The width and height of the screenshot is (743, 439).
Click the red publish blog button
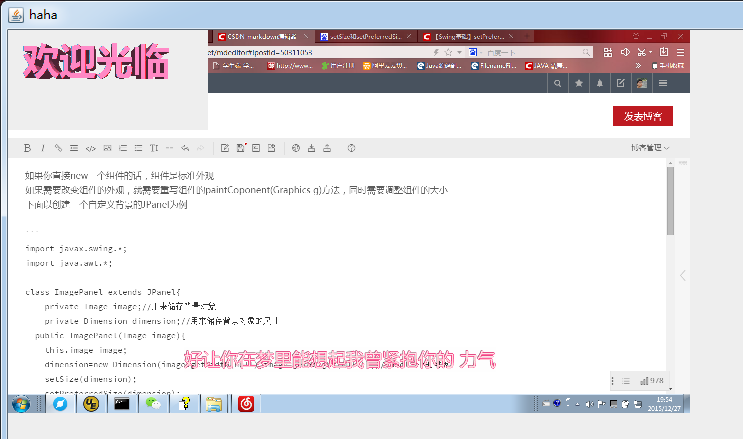[643, 116]
